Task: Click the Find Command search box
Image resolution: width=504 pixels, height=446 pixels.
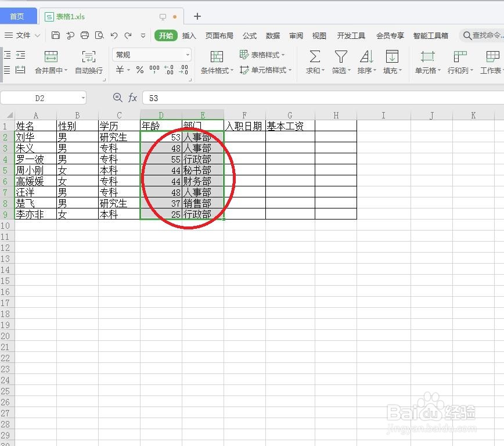Action: coord(482,35)
